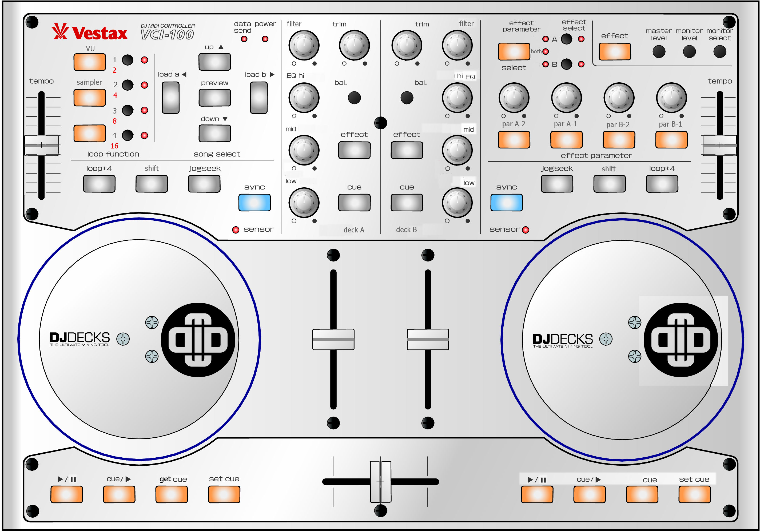Click the preview button
The height and width of the screenshot is (532, 760).
coord(214,98)
